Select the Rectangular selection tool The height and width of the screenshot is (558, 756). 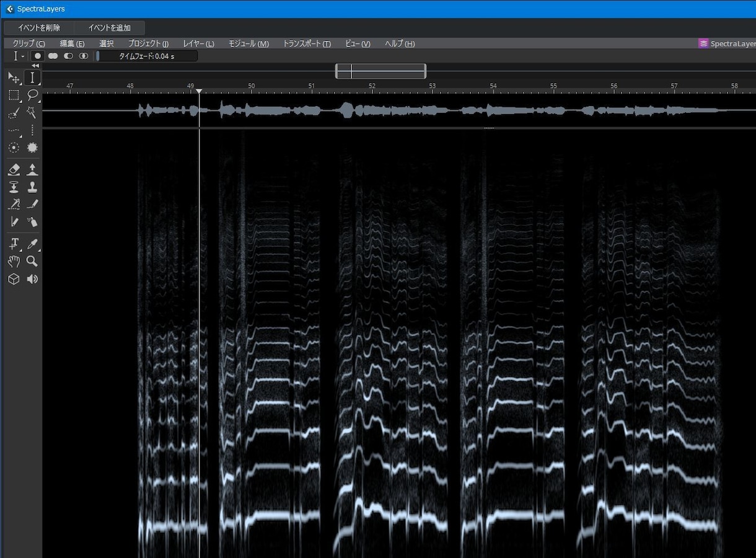pyautogui.click(x=14, y=95)
